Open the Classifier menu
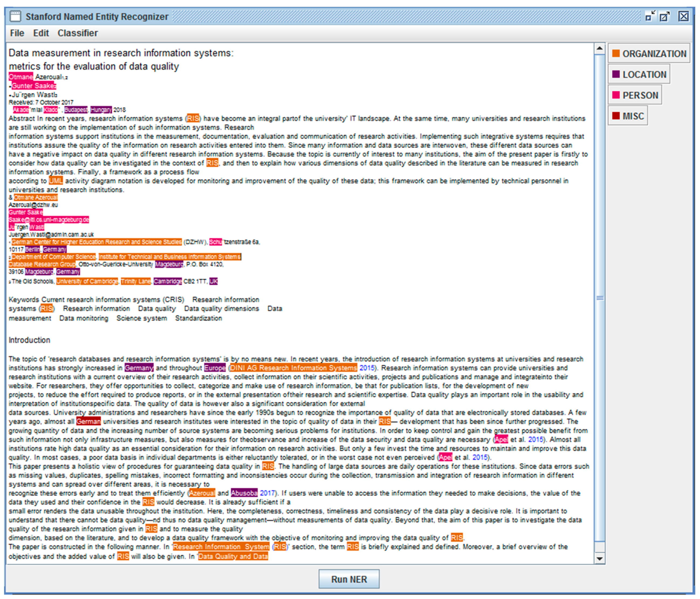 (x=78, y=33)
